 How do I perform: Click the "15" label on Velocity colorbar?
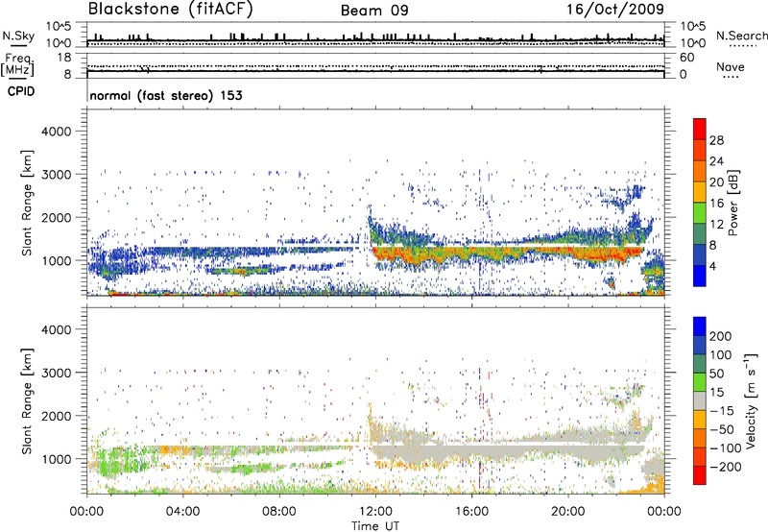coord(716,393)
